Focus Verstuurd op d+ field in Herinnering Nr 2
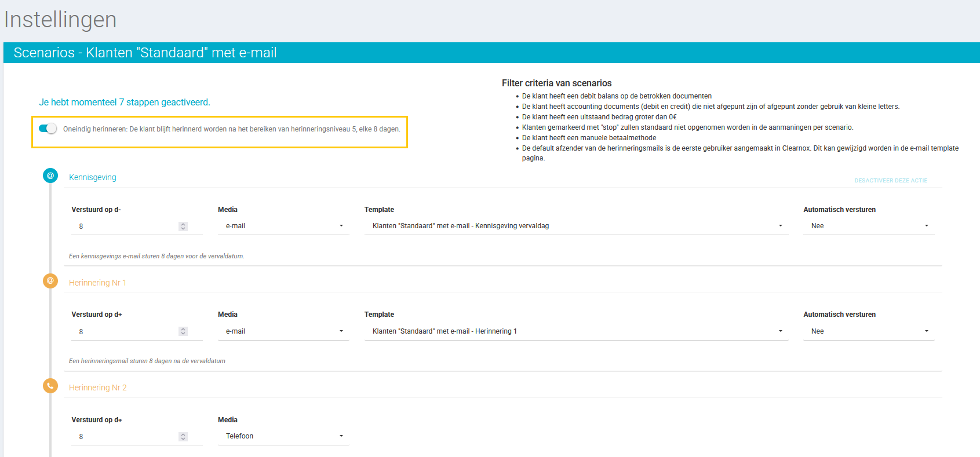980x457 pixels. (125, 437)
